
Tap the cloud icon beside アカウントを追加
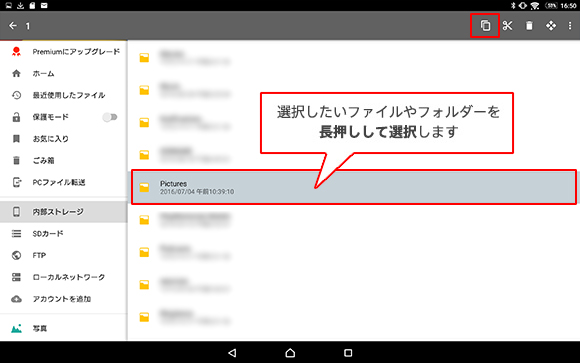pos(16,299)
